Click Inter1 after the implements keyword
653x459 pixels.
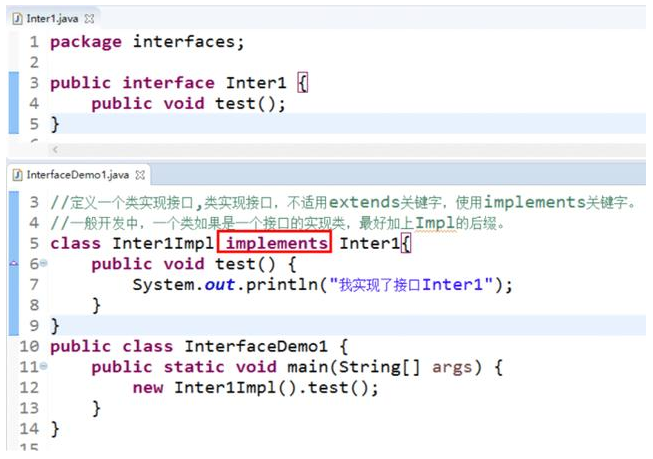coord(369,243)
